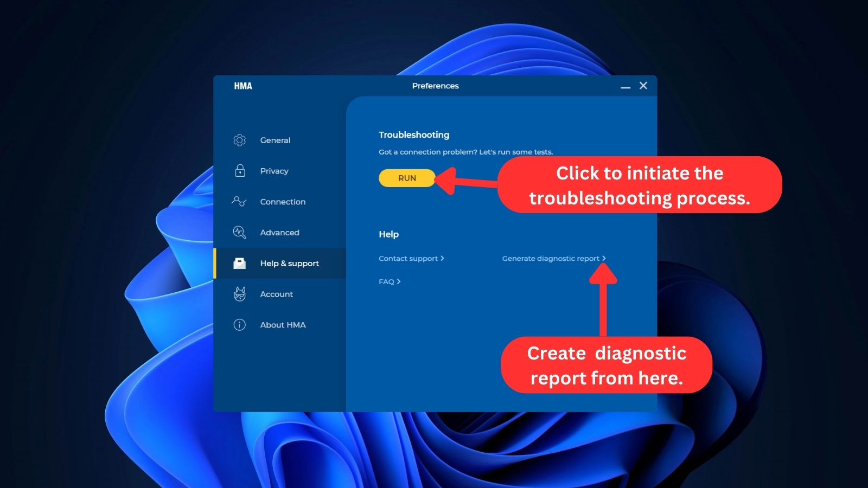Switch to the Privacy section
This screenshot has height=488, width=868.
tap(280, 171)
